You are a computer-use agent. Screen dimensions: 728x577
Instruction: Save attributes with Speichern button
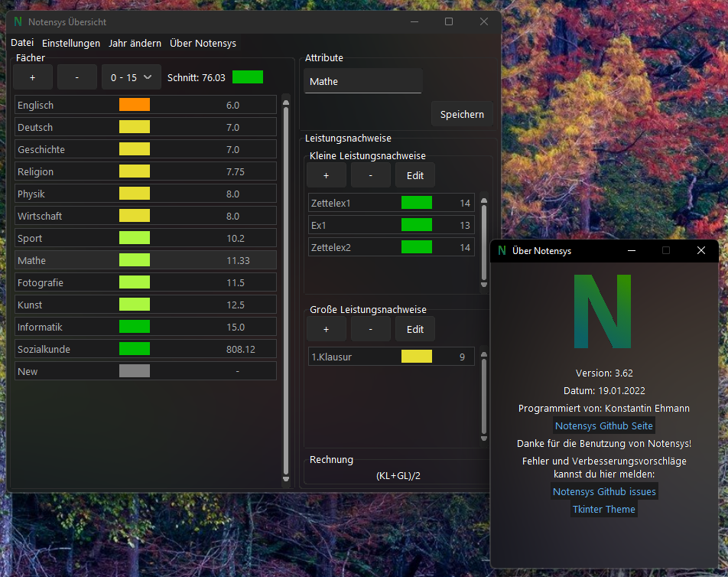pyautogui.click(x=462, y=114)
